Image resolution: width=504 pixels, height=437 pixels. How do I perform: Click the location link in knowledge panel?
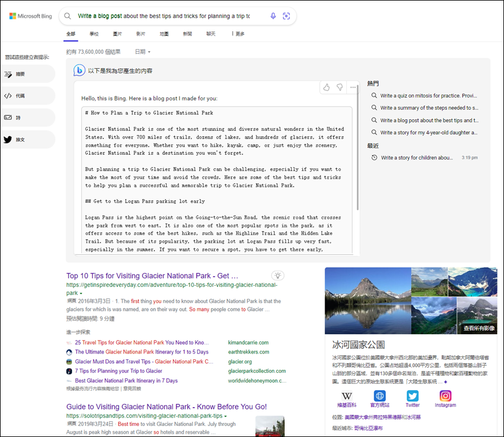point(382,417)
